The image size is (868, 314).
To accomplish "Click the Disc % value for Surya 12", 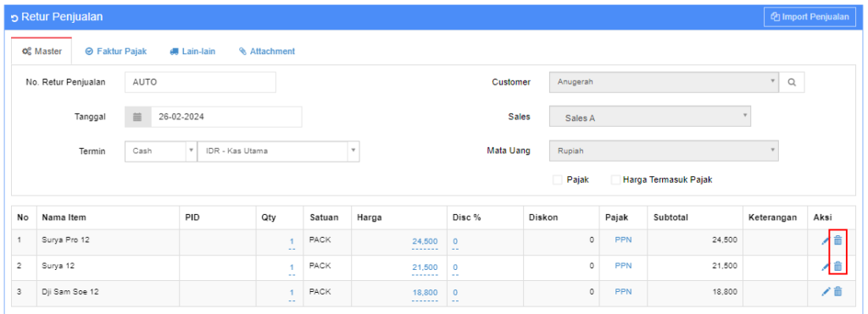I will (455, 267).
